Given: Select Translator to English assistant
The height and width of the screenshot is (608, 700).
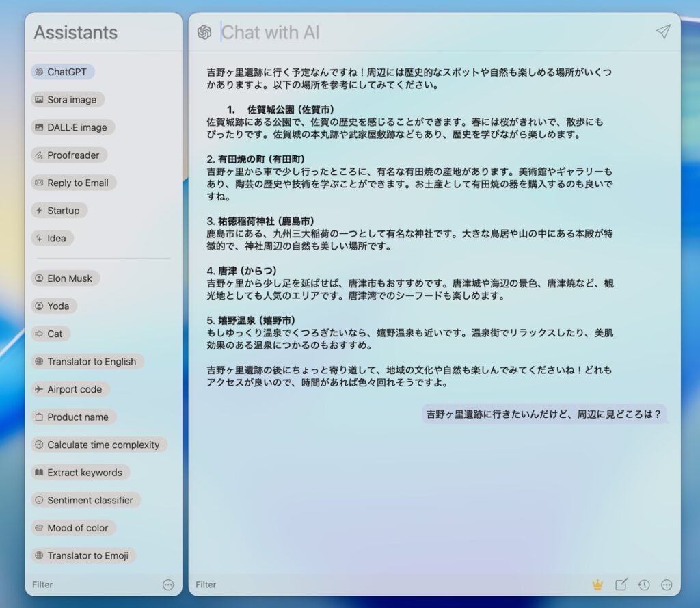Looking at the screenshot, I should [87, 362].
